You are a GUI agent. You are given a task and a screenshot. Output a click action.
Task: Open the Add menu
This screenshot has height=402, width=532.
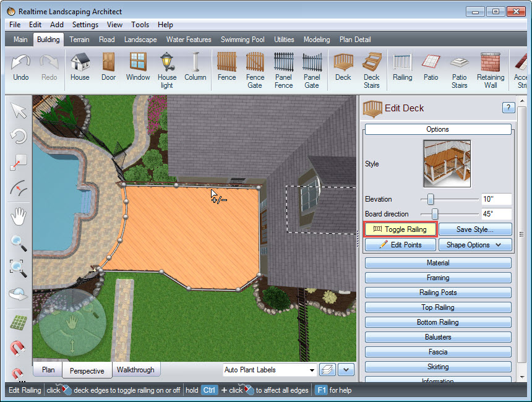[57, 25]
